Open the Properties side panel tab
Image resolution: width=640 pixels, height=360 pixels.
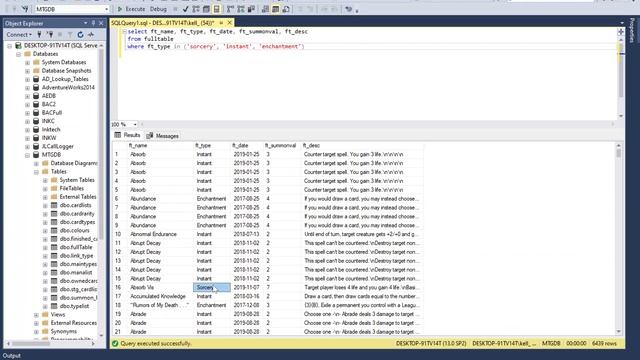pyautogui.click(x=633, y=30)
